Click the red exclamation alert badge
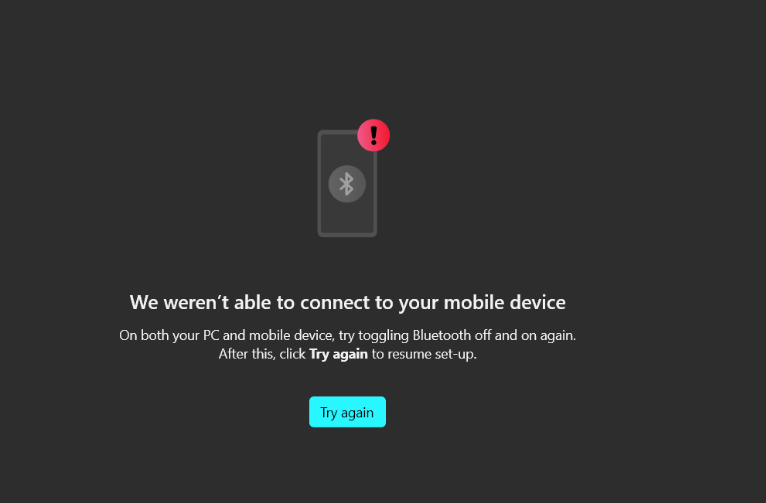This screenshot has height=503, width=766. click(x=374, y=135)
